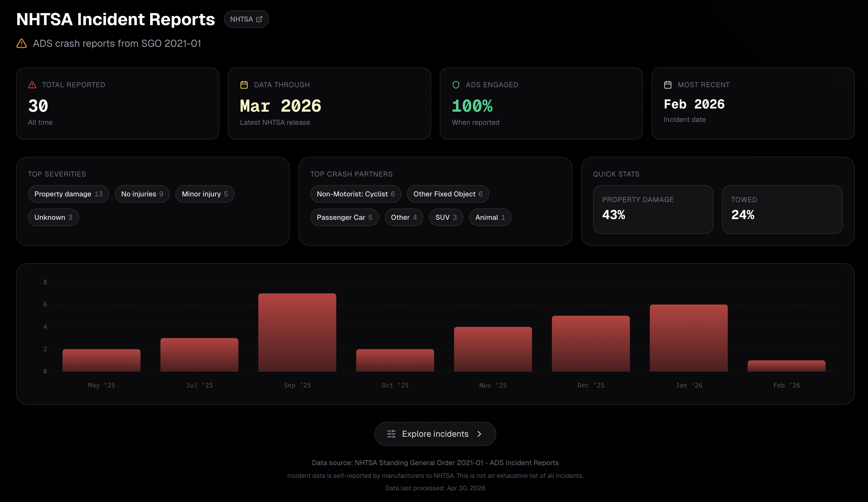Choose the Passenger Car crash partner chip

coord(344,217)
